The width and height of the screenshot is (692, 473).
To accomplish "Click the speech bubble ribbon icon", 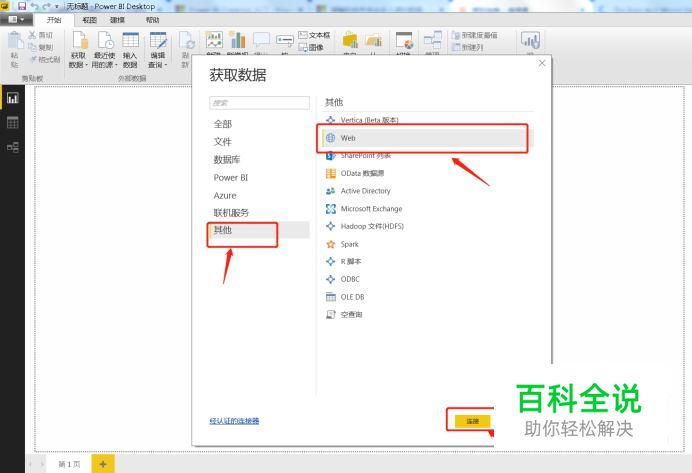I will tap(261, 42).
